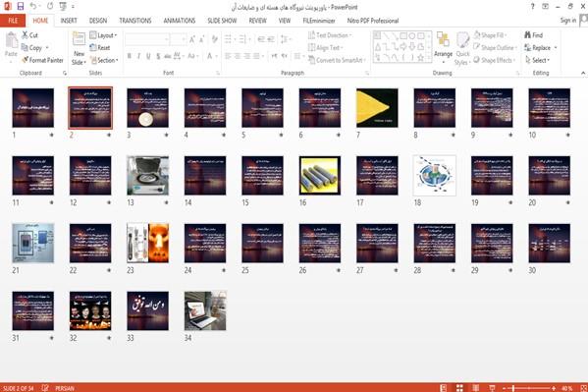Open the Layout dropdown
Viewport: 588px width, 392px height.
pyautogui.click(x=103, y=35)
